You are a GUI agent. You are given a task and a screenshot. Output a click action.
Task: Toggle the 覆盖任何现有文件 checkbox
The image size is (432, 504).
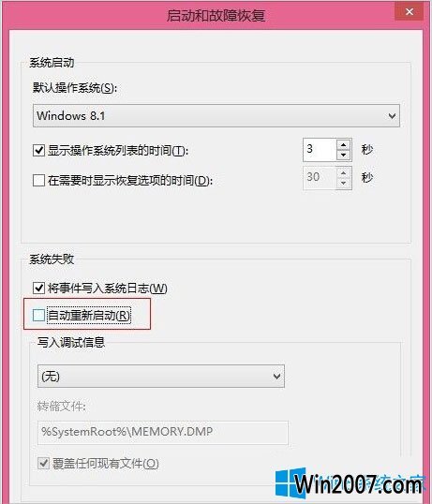point(43,463)
